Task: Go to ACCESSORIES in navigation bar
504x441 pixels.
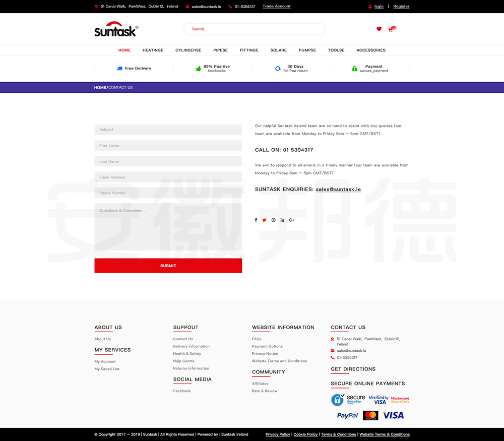Action: pos(371,50)
